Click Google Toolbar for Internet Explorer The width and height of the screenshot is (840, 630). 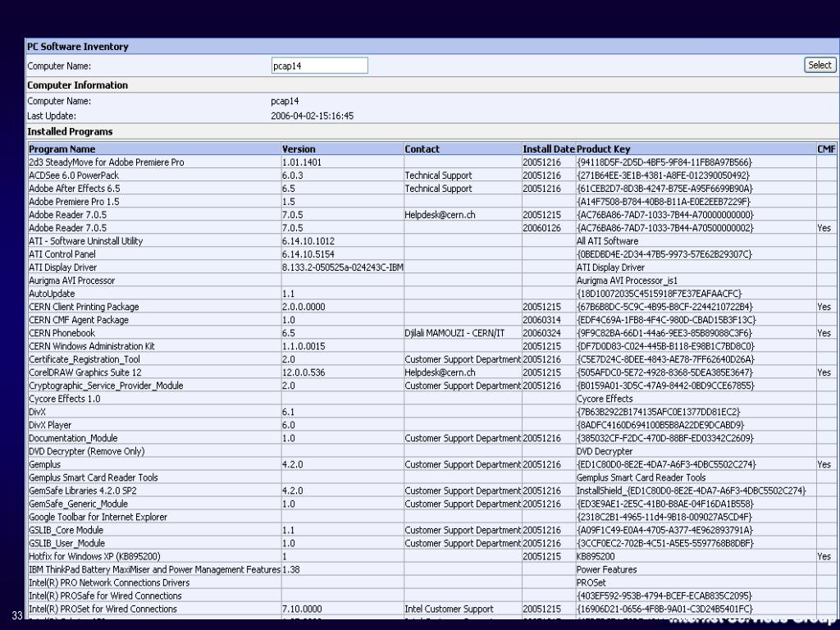click(x=98, y=517)
